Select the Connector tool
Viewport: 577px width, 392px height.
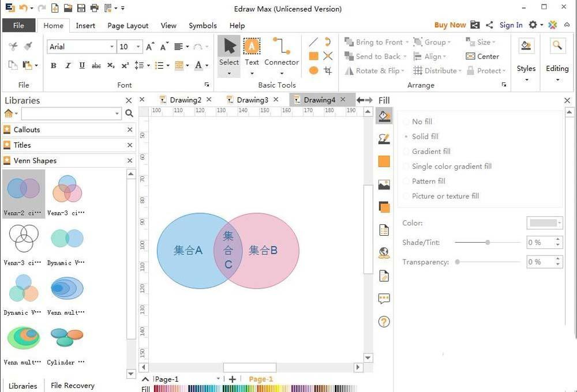(282, 52)
